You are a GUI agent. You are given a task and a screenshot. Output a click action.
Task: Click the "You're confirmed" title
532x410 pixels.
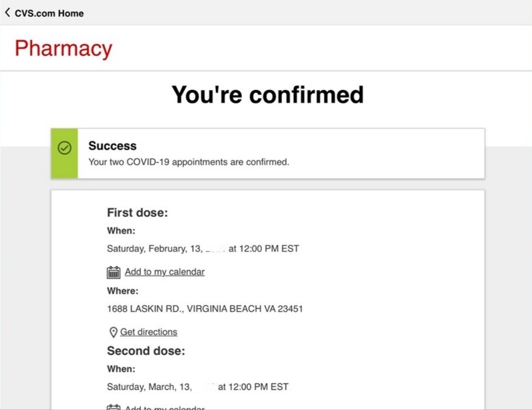click(267, 94)
